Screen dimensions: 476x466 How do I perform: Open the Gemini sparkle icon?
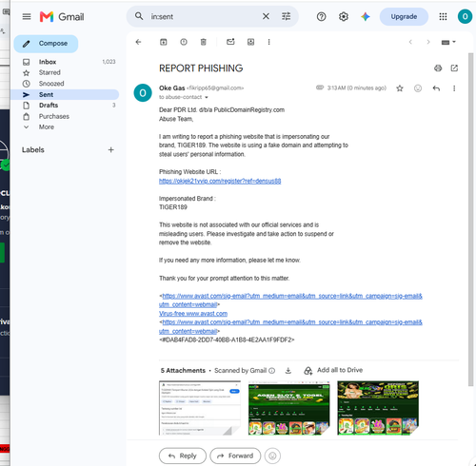coord(366,16)
